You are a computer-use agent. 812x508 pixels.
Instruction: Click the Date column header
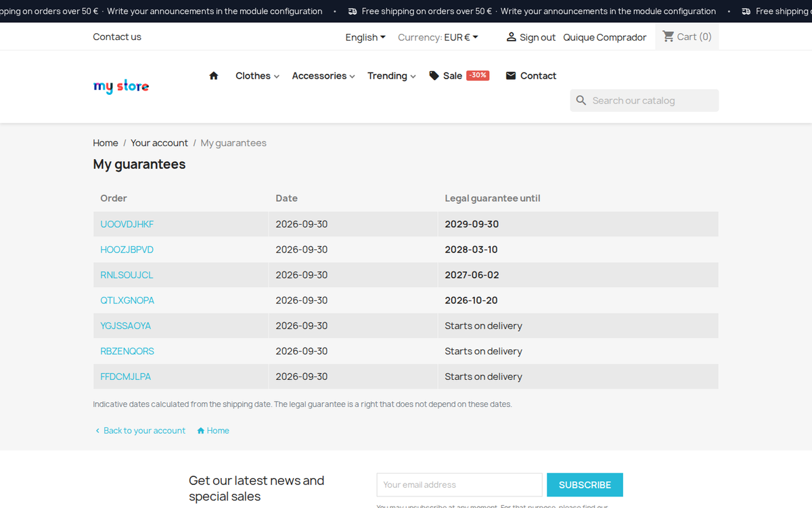286,198
